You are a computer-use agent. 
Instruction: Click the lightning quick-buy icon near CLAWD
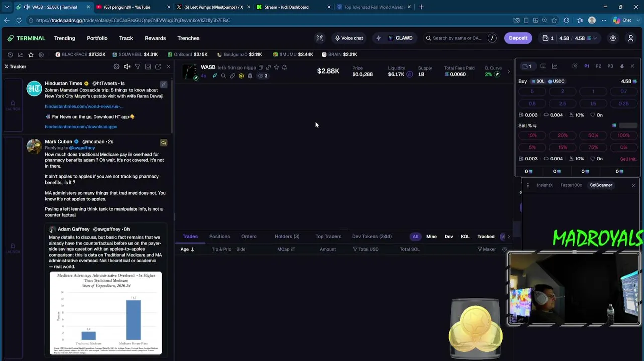(379, 38)
